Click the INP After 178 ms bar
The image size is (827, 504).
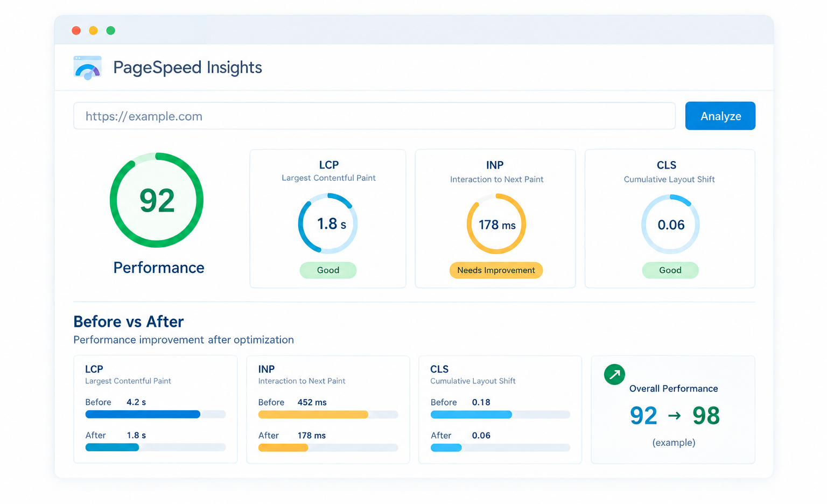point(328,447)
